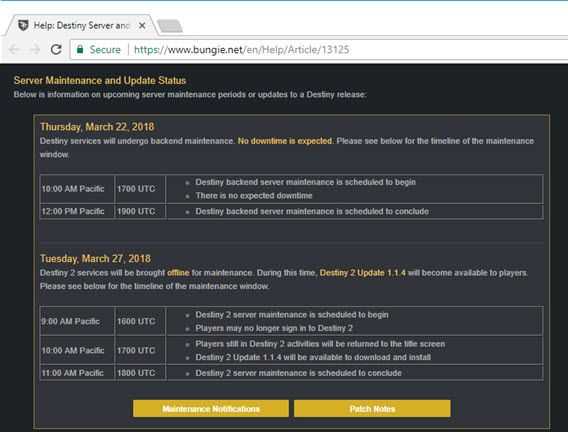The height and width of the screenshot is (432, 568).
Task: Open the Patch Notes button
Action: coord(372,408)
